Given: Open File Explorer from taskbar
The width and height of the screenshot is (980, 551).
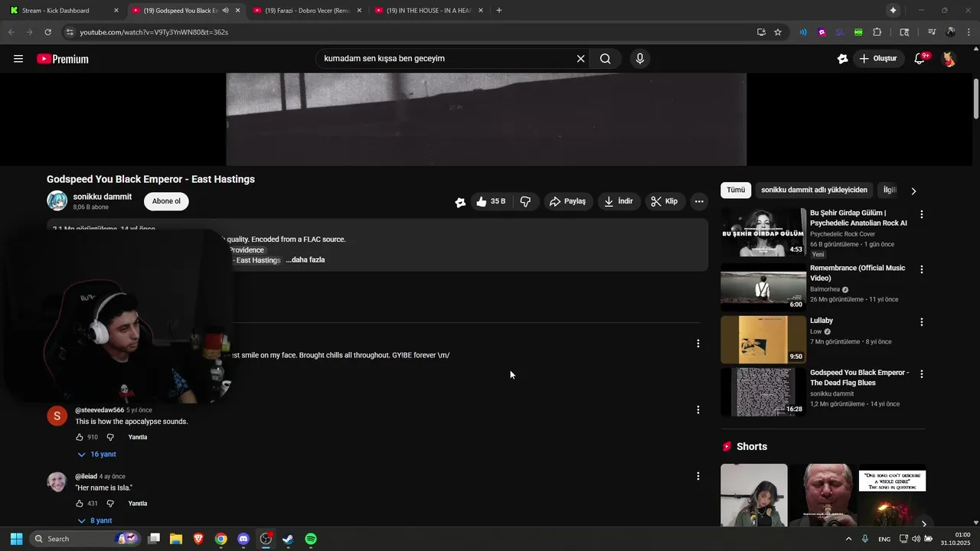Looking at the screenshot, I should click(176, 539).
